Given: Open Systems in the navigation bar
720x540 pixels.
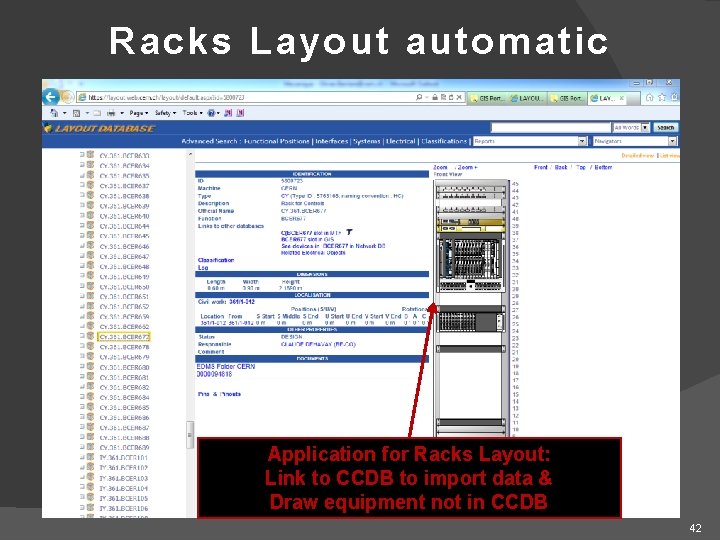Looking at the screenshot, I should click(366, 141).
